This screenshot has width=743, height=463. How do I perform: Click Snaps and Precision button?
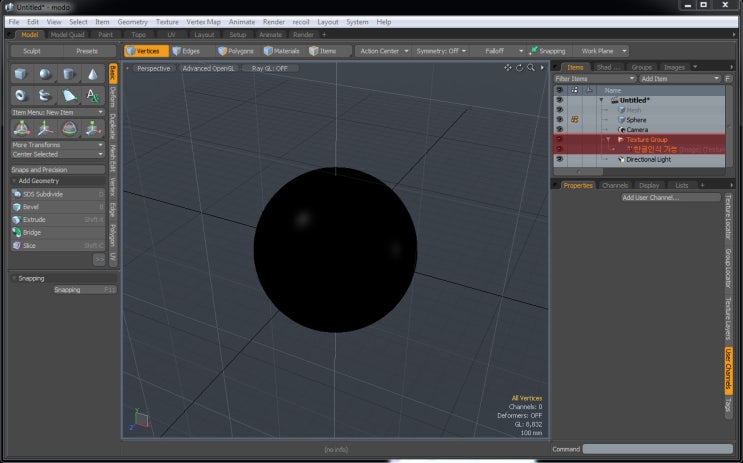pyautogui.click(x=58, y=169)
